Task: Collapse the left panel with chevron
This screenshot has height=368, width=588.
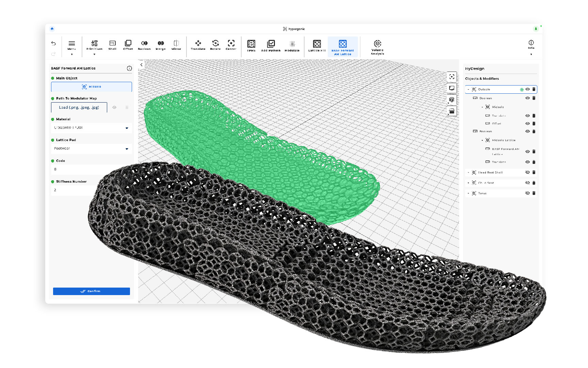Action: (142, 65)
